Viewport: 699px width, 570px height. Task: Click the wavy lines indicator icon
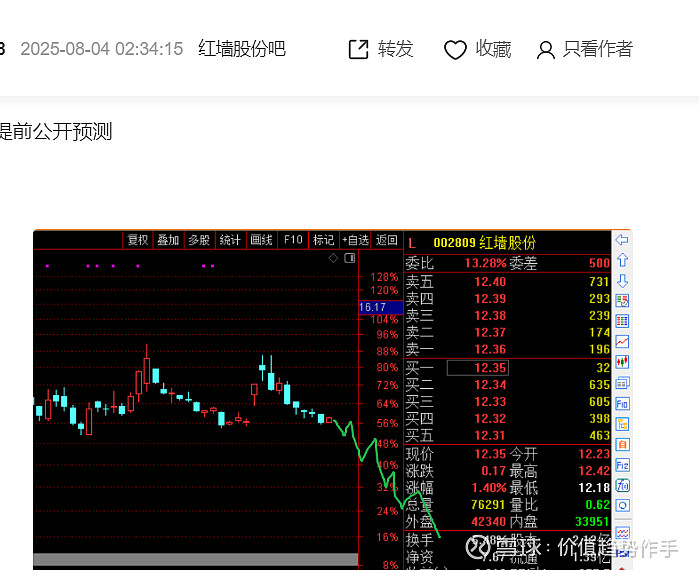click(x=622, y=532)
